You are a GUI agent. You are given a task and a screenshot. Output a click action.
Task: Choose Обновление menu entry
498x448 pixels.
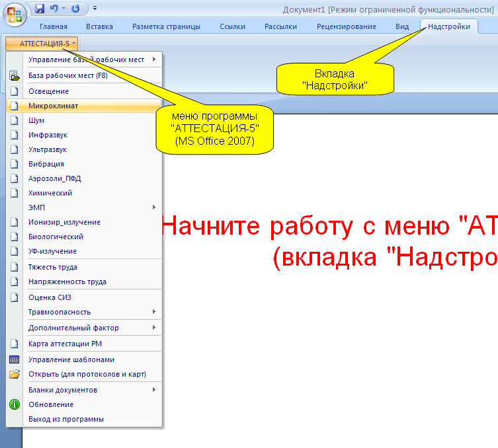click(x=84, y=404)
